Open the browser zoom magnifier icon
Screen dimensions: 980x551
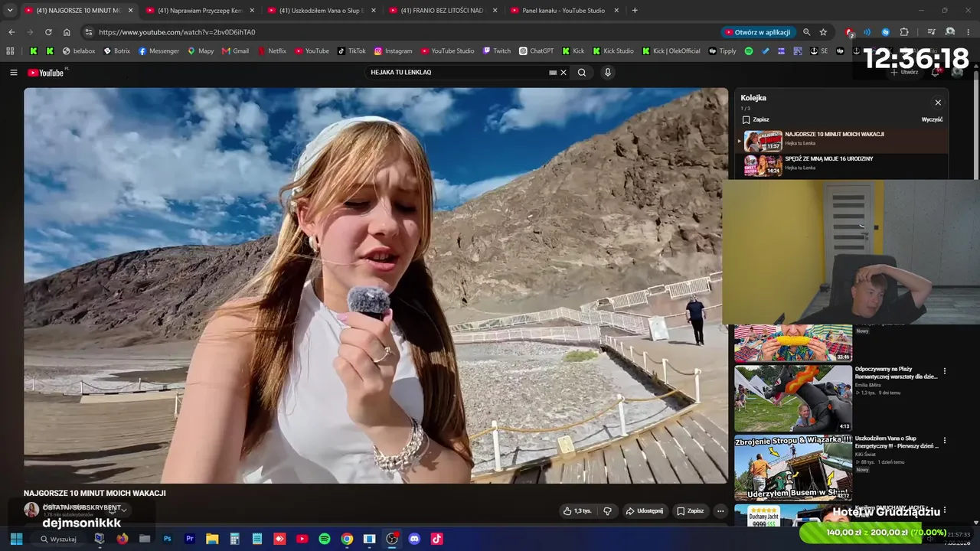[x=806, y=32]
